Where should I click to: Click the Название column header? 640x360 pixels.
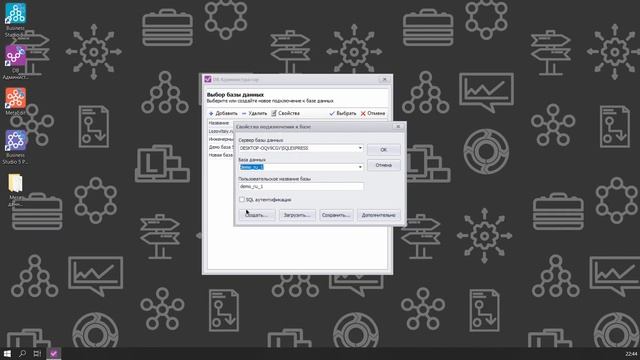[220, 123]
